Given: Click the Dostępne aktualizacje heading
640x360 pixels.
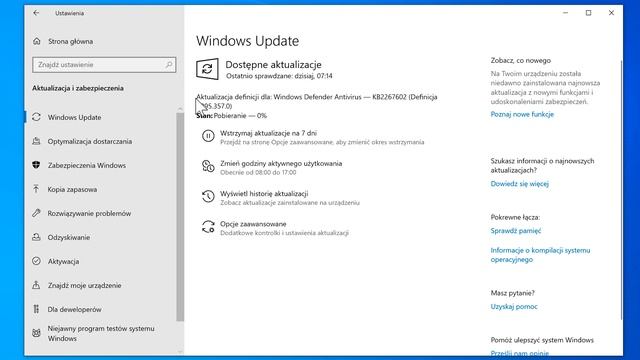Looking at the screenshot, I should tap(273, 64).
